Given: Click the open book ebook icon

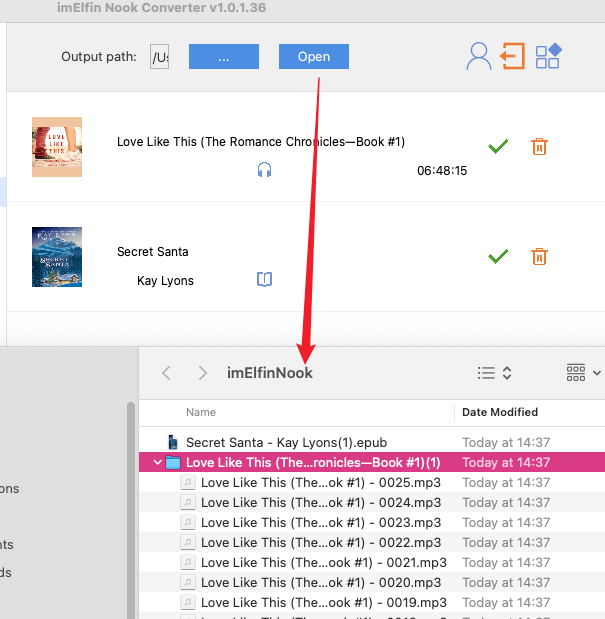Looking at the screenshot, I should 264,279.
